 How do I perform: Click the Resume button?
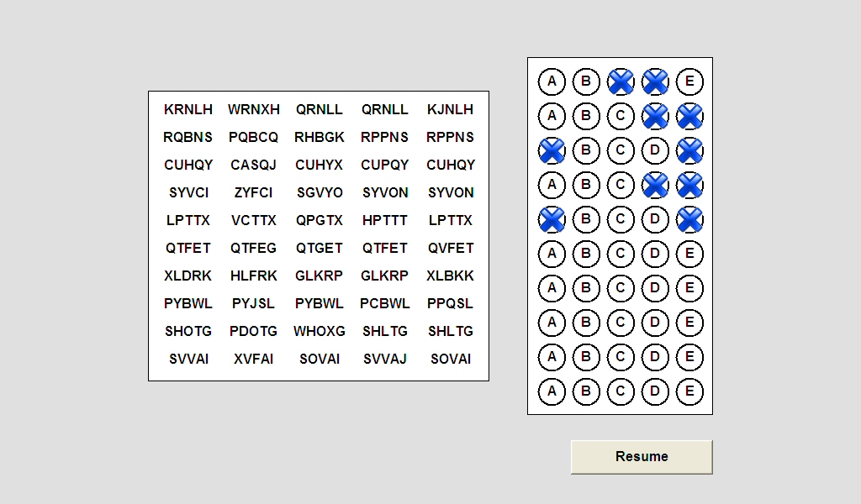[642, 457]
